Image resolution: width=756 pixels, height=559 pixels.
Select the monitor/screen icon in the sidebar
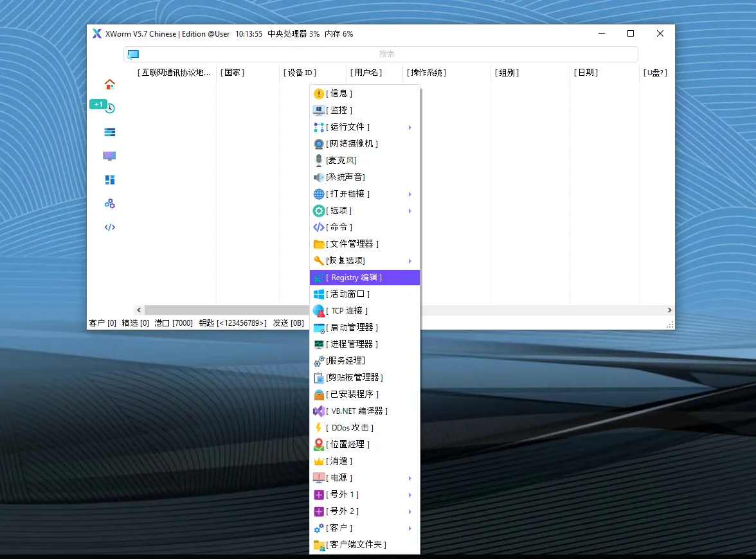pyautogui.click(x=109, y=155)
